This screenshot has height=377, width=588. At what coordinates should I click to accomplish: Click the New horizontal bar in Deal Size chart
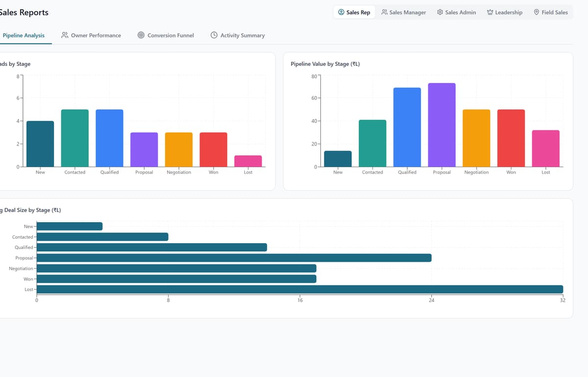click(70, 226)
